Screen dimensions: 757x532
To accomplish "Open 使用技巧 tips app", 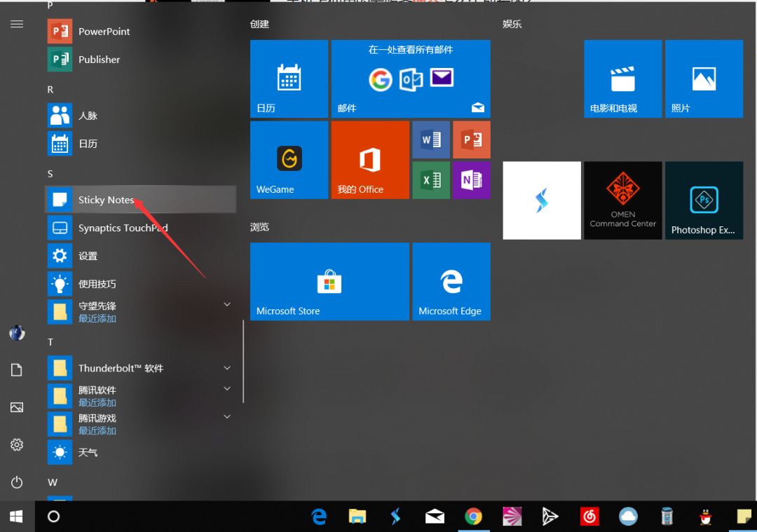I will pyautogui.click(x=140, y=283).
